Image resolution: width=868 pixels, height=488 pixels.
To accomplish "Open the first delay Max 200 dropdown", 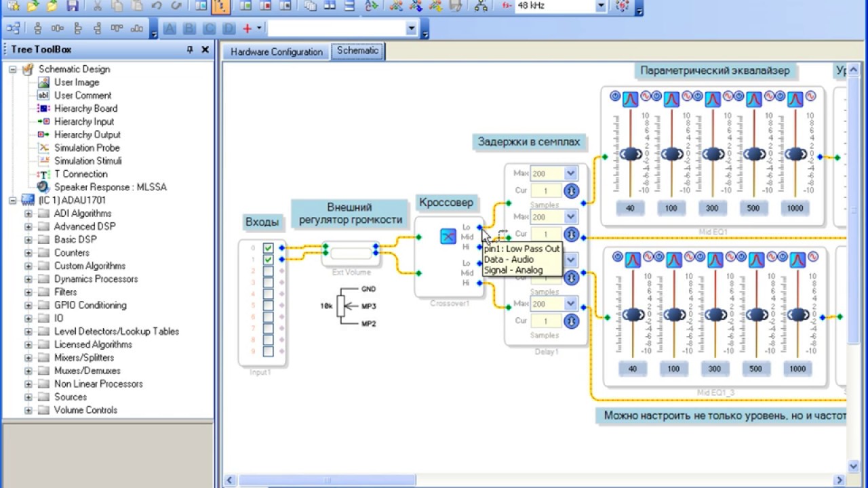I will tap(571, 174).
